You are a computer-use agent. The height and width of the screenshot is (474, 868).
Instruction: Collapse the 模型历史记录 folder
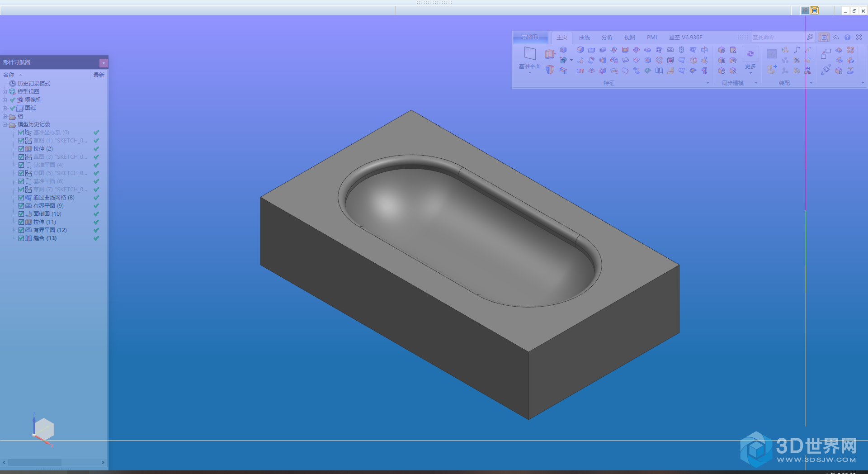coord(5,124)
